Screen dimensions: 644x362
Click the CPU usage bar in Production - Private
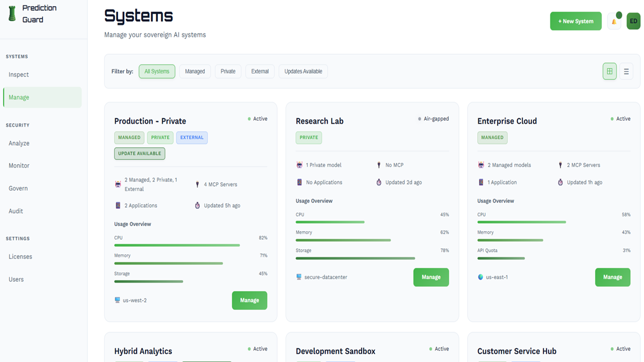click(x=191, y=245)
